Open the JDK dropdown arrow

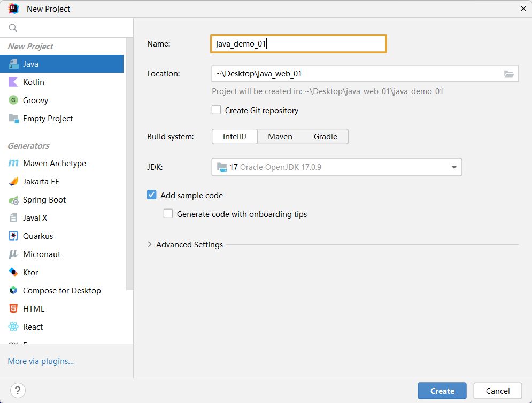click(x=454, y=167)
